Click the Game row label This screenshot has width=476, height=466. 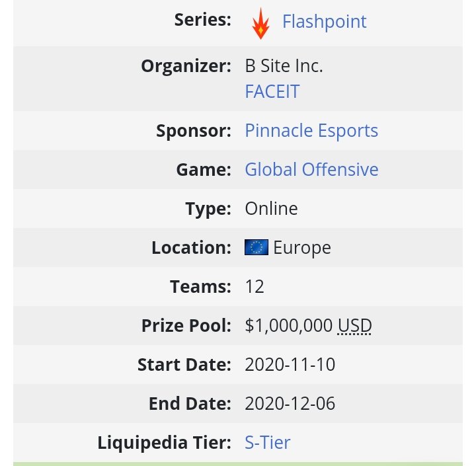pos(204,170)
